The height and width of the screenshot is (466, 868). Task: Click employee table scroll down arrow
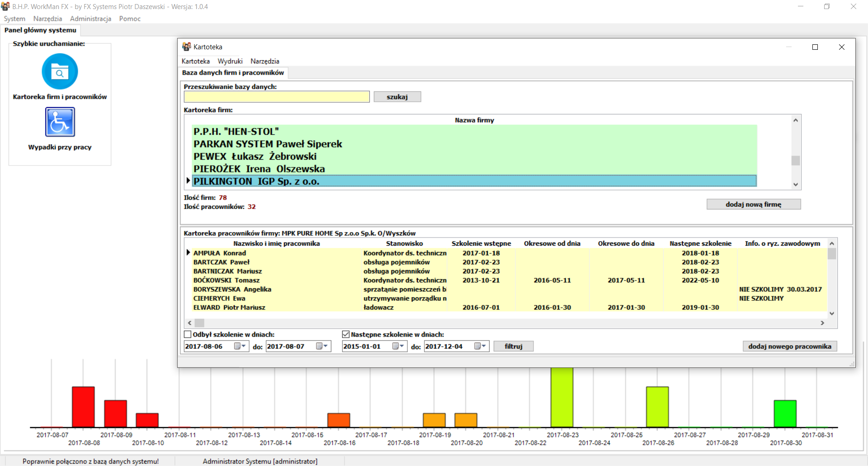[x=832, y=314]
